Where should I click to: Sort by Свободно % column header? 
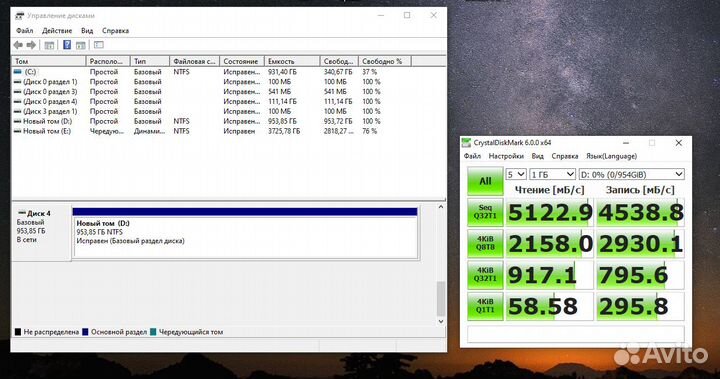pyautogui.click(x=385, y=61)
